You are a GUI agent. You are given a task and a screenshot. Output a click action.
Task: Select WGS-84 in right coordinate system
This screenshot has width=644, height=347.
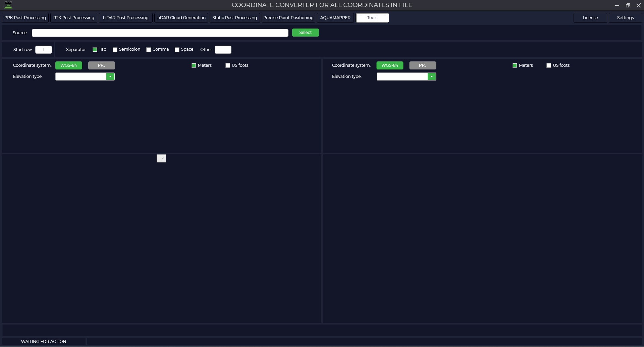pos(390,65)
